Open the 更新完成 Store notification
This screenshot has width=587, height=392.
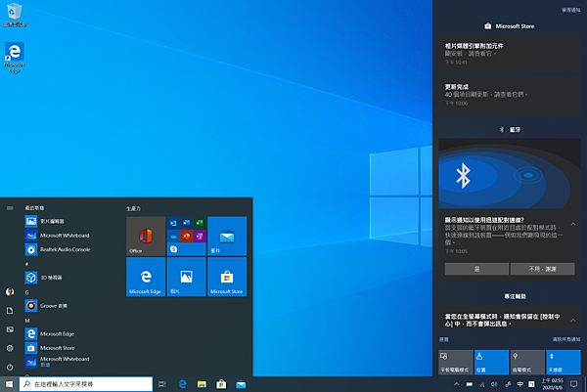click(510, 95)
